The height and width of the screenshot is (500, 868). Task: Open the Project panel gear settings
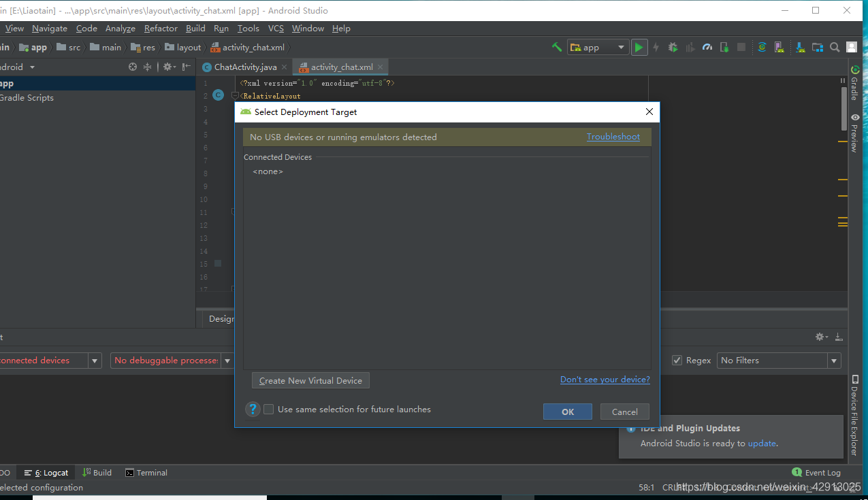pyautogui.click(x=169, y=67)
